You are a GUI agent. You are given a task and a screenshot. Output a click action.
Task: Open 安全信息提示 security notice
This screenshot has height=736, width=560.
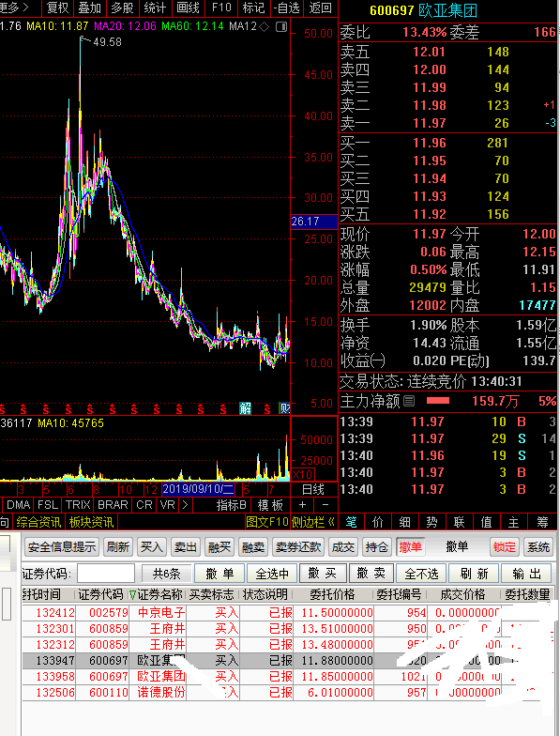click(x=62, y=546)
